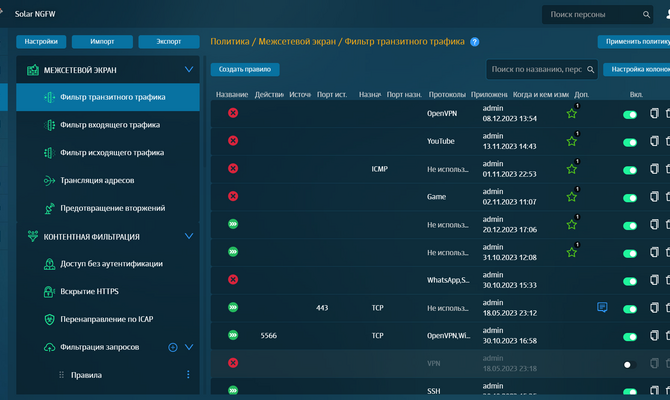Click the Поиск по названию search field
The height and width of the screenshot is (400, 670).
pos(541,69)
